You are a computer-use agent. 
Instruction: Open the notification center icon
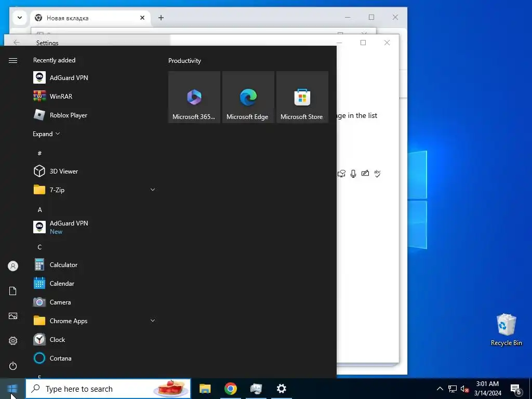516,389
